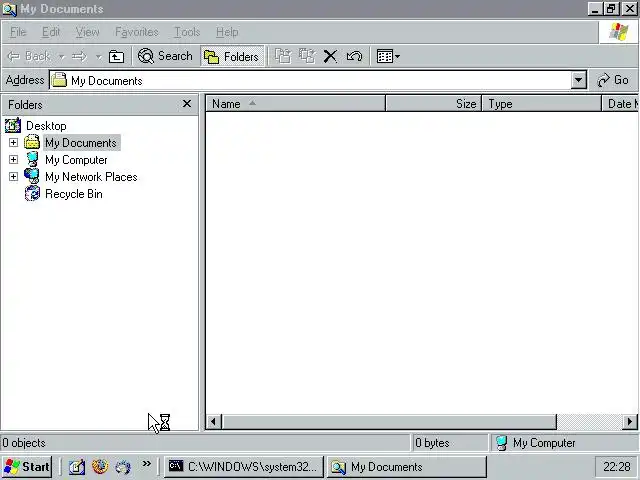Click the taskbar clock showing 22:28

click(616, 467)
